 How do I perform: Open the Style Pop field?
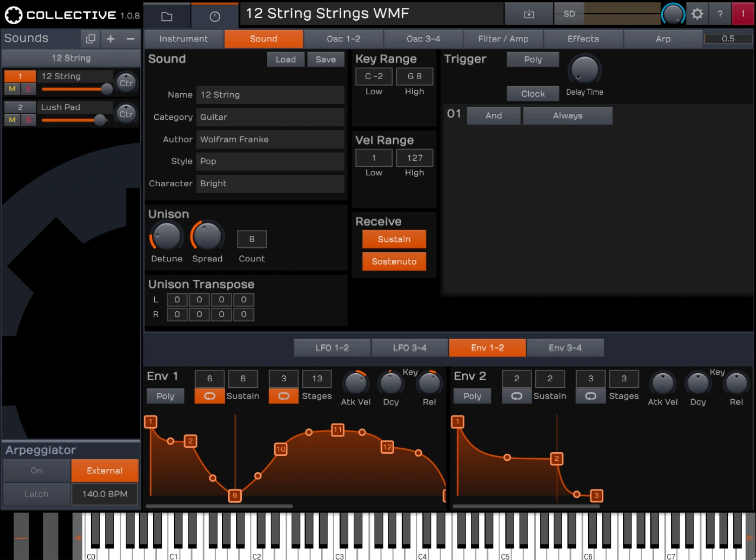[270, 161]
